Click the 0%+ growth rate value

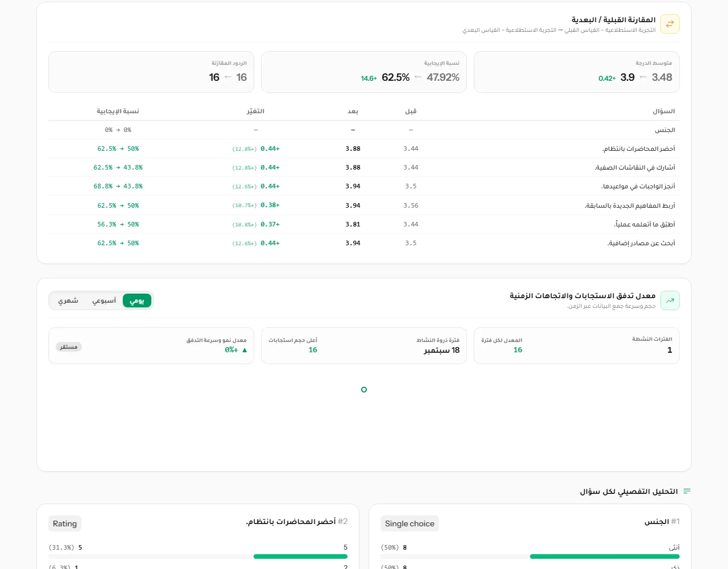click(231, 350)
